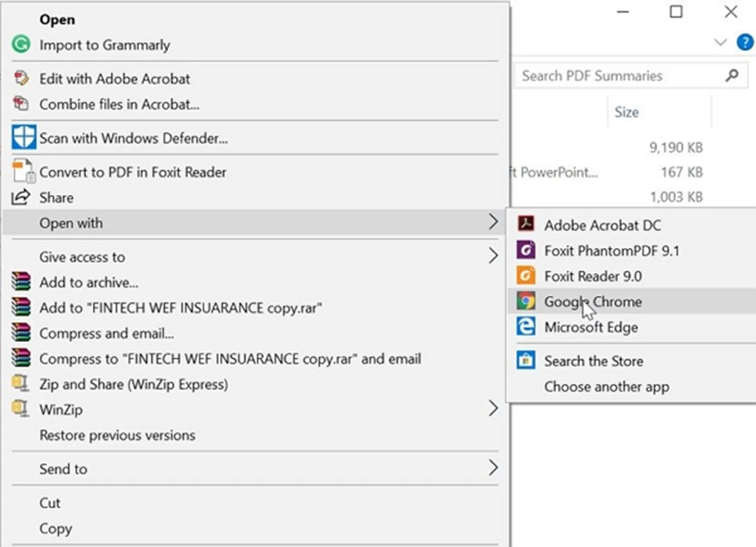Click the magnifier icon in search box
This screenshot has height=547, width=756.
[x=731, y=75]
